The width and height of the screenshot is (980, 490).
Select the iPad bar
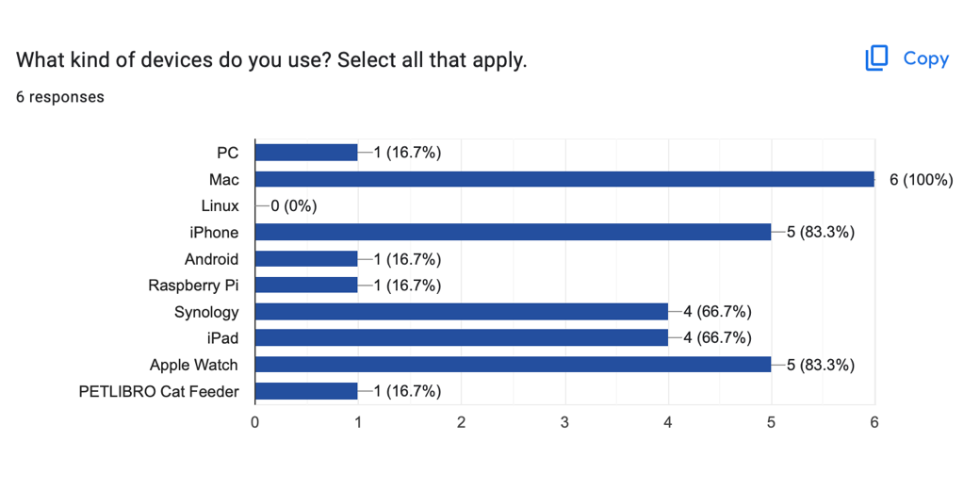[461, 338]
